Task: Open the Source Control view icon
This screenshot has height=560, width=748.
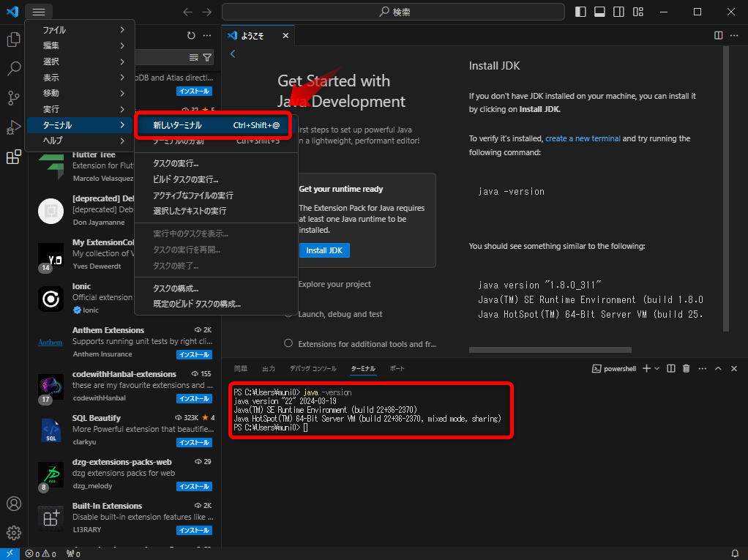Action: 13,97
